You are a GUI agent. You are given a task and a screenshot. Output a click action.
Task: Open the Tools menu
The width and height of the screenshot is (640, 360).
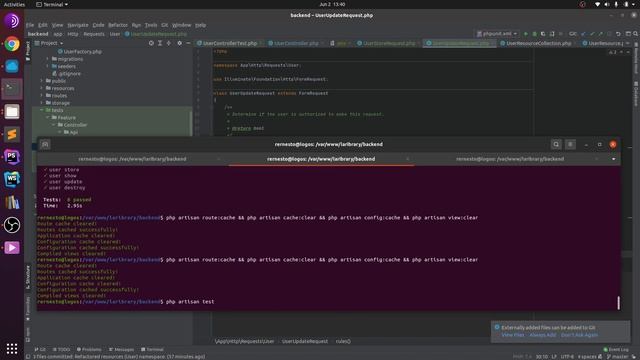151,25
